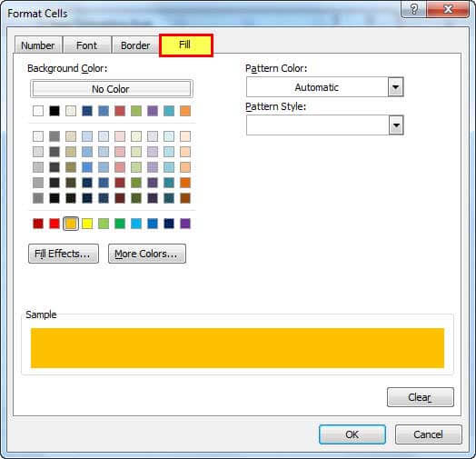Open More Colors options
This screenshot has width=476, height=459.
coord(147,254)
